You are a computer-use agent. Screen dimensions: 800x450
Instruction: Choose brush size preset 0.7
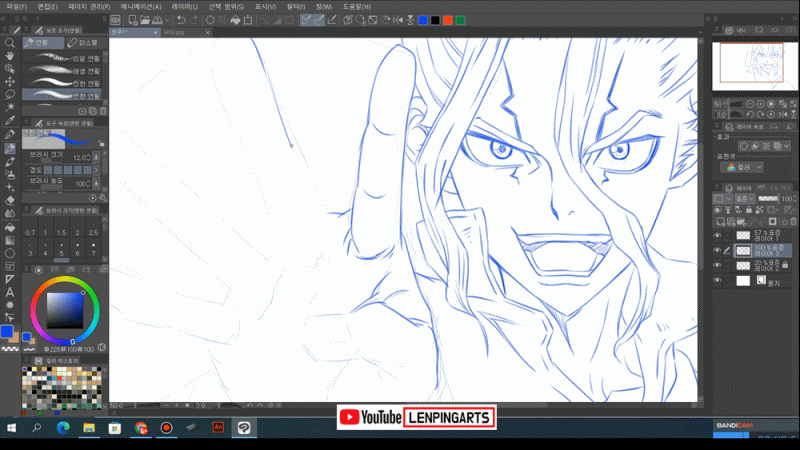click(30, 230)
